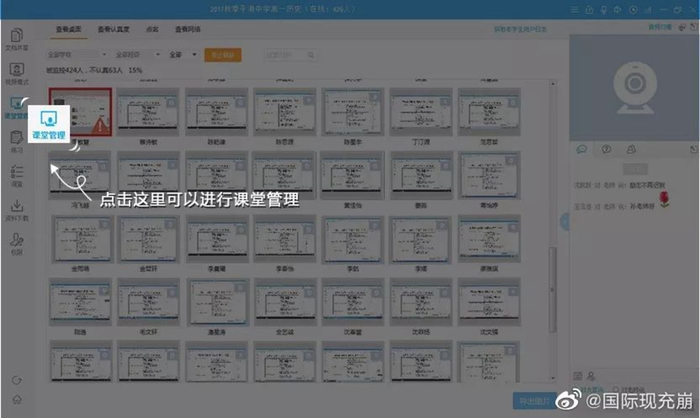Image resolution: width=700 pixels, height=418 pixels.
Task: Open the members list tab under the webcam
Action: coord(631,149)
